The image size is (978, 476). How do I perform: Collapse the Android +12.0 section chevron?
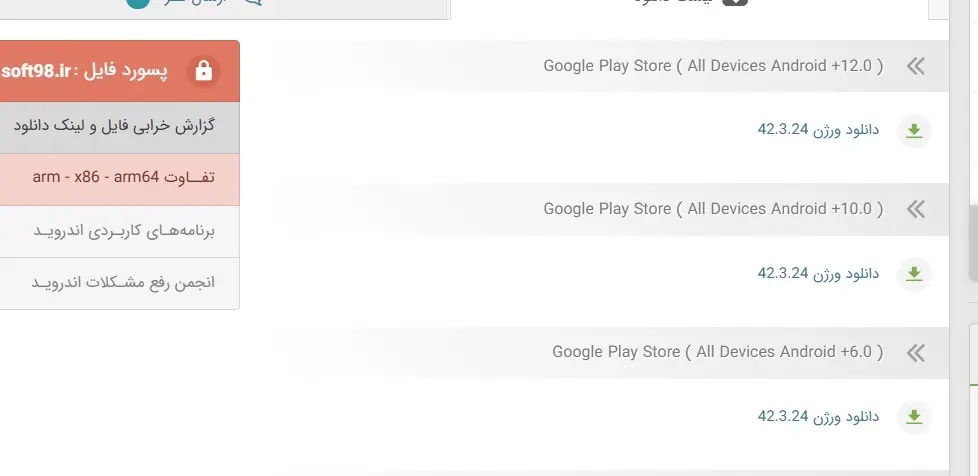pos(914,66)
